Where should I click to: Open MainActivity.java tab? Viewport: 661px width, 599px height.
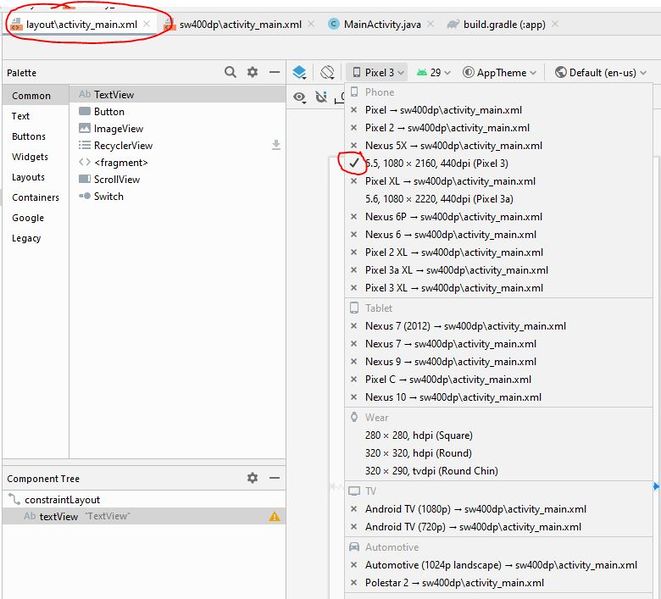coord(382,24)
